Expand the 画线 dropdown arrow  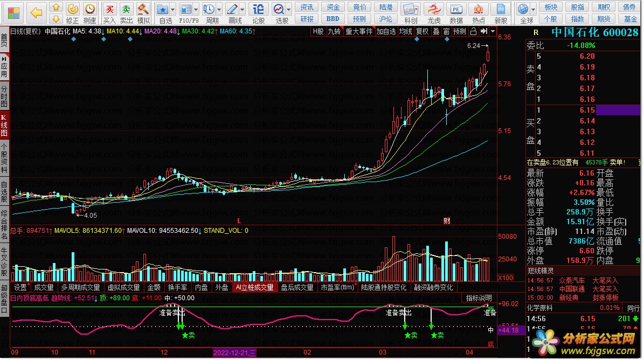(x=243, y=9)
